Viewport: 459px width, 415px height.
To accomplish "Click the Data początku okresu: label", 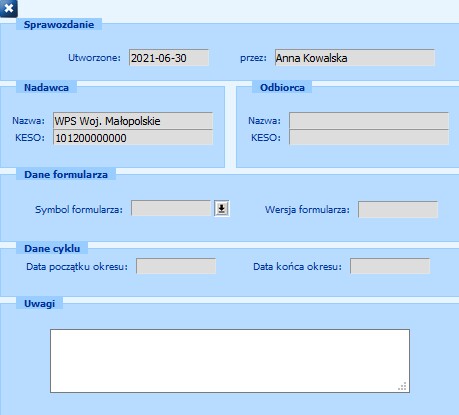I will 77,267.
